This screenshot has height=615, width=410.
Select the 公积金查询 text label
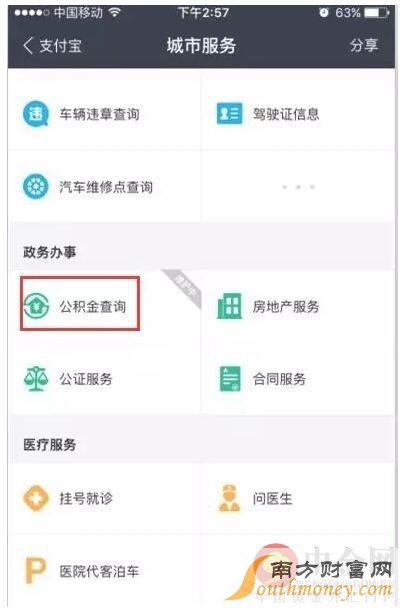93,306
